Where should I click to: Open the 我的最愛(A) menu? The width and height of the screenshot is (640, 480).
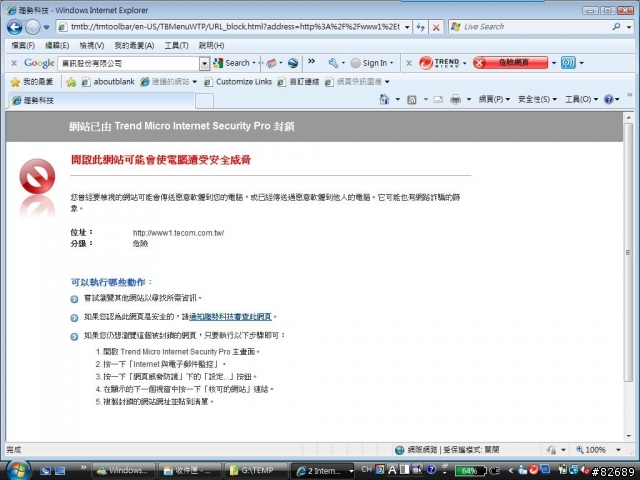134,46
